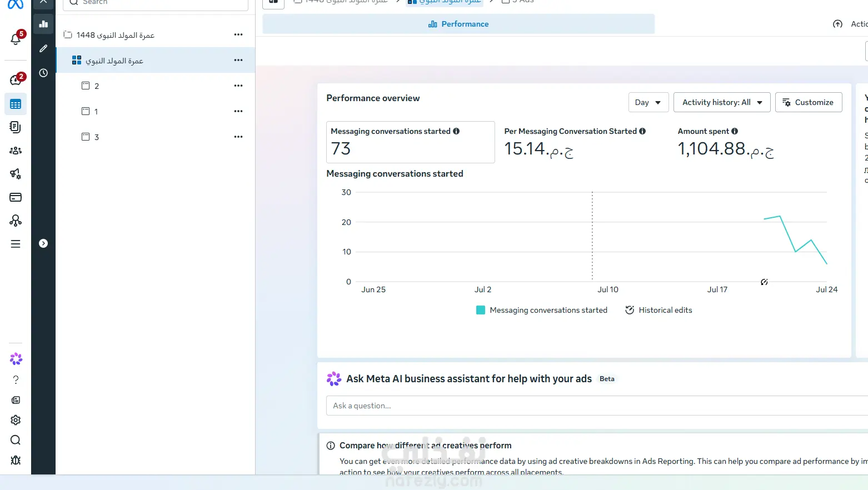Open the Day time-granularity dropdown
868x490 pixels.
click(648, 102)
